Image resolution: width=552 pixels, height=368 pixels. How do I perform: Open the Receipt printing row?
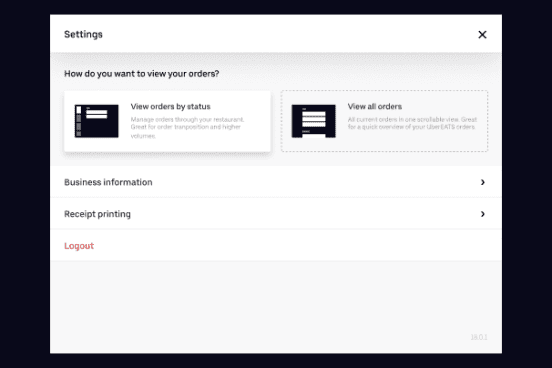(276, 214)
